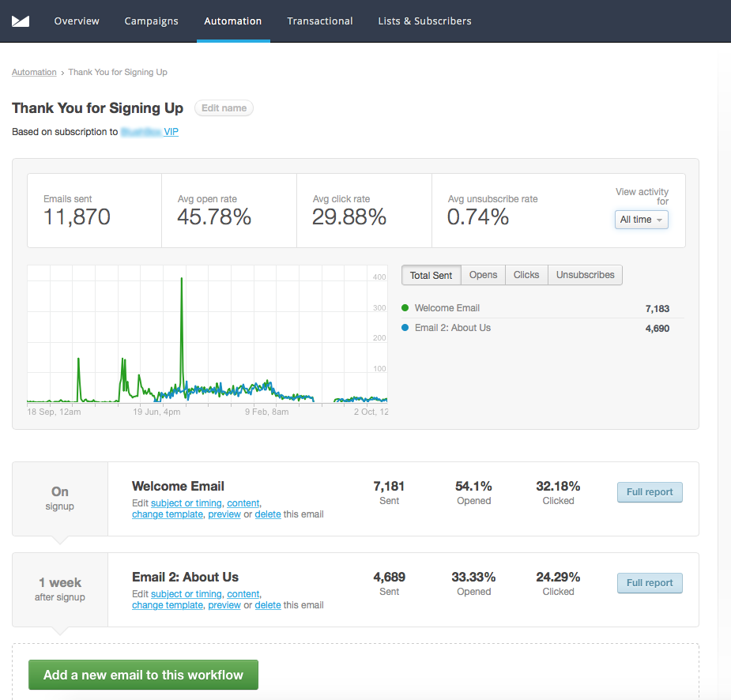The width and height of the screenshot is (731, 700).
Task: Add a new email to this workflow
Action: [143, 675]
